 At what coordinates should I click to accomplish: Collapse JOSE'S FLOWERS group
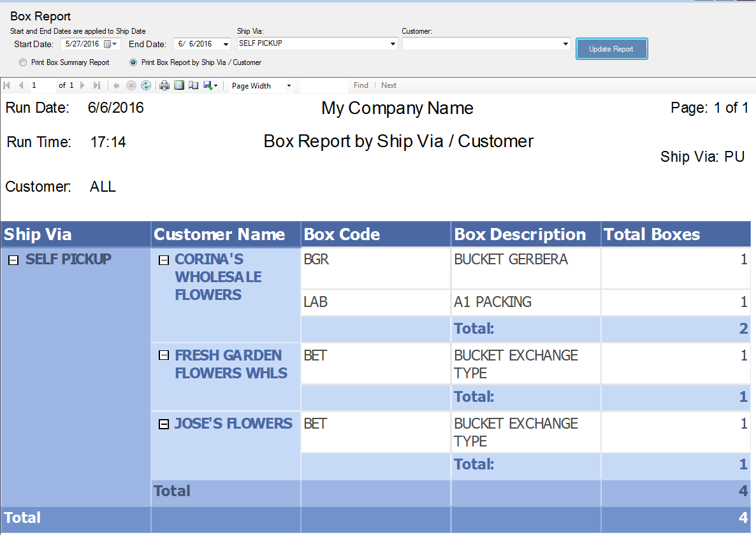(x=164, y=424)
